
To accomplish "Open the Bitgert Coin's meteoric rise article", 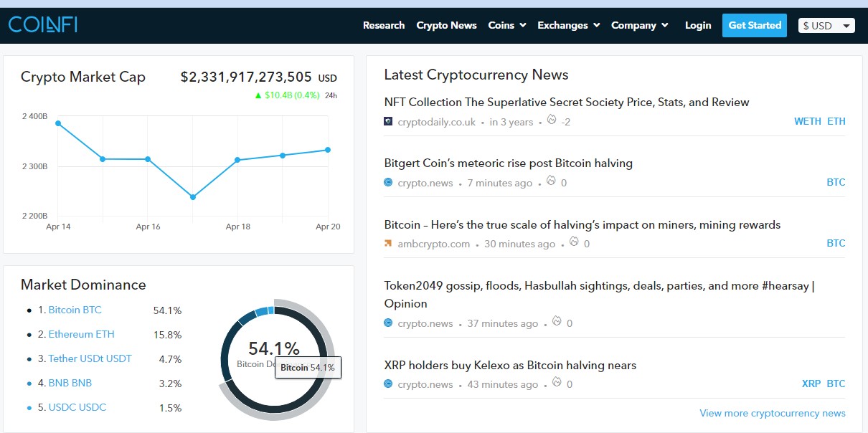I will click(x=509, y=163).
